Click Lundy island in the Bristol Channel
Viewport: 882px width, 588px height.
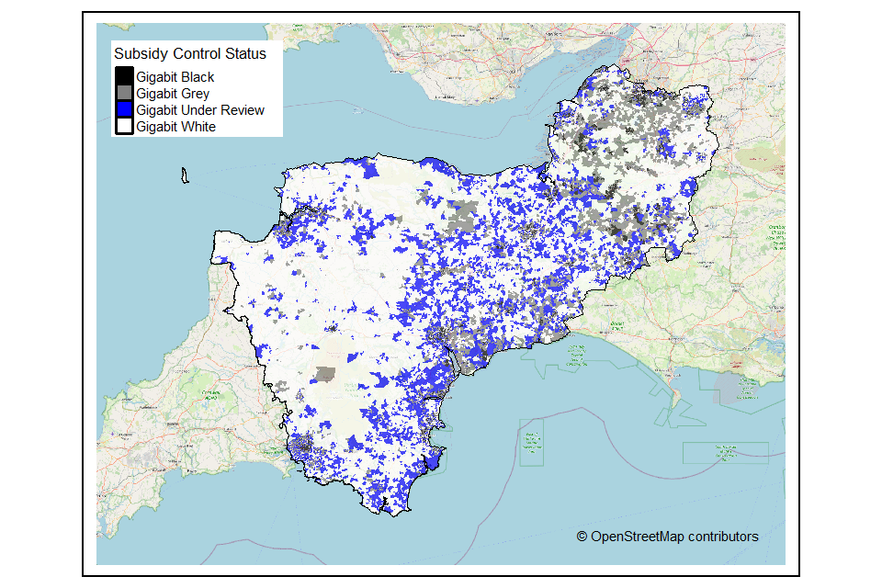(x=185, y=175)
